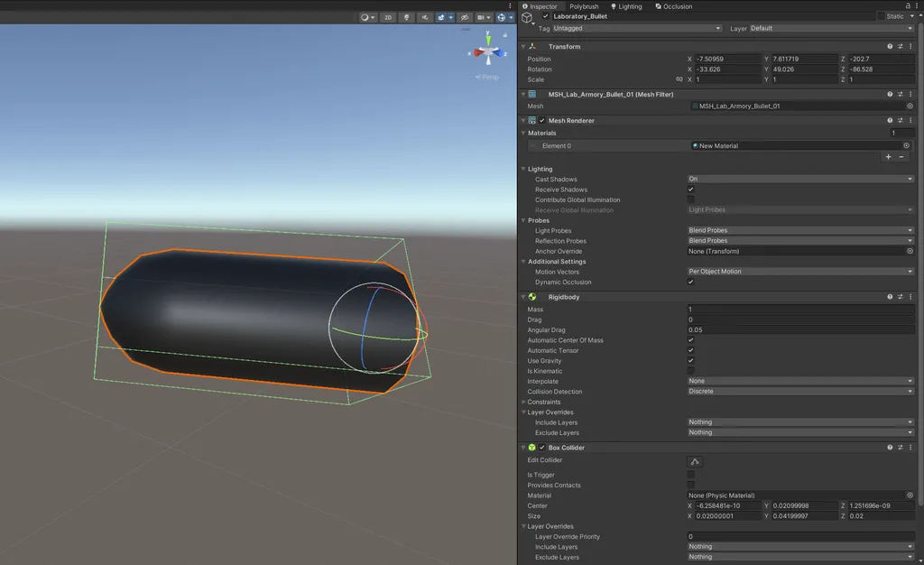Viewport: 924px width, 565px height.
Task: Collapse the Materials section
Action: point(523,134)
